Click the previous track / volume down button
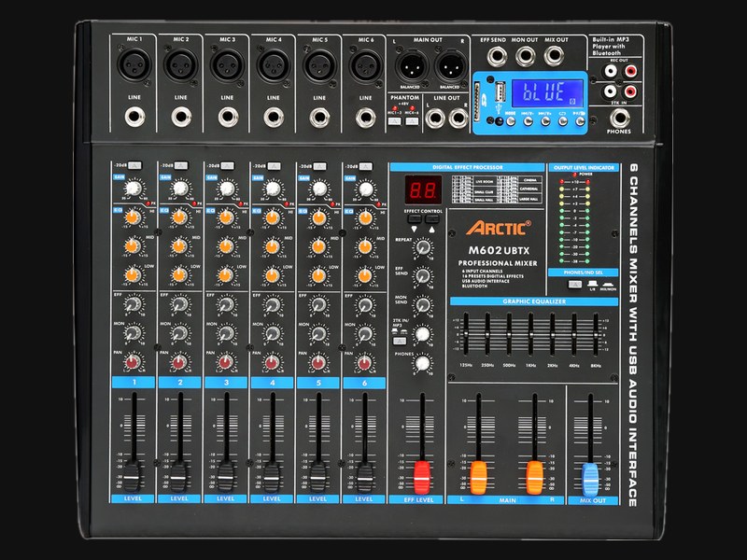 coord(528,121)
